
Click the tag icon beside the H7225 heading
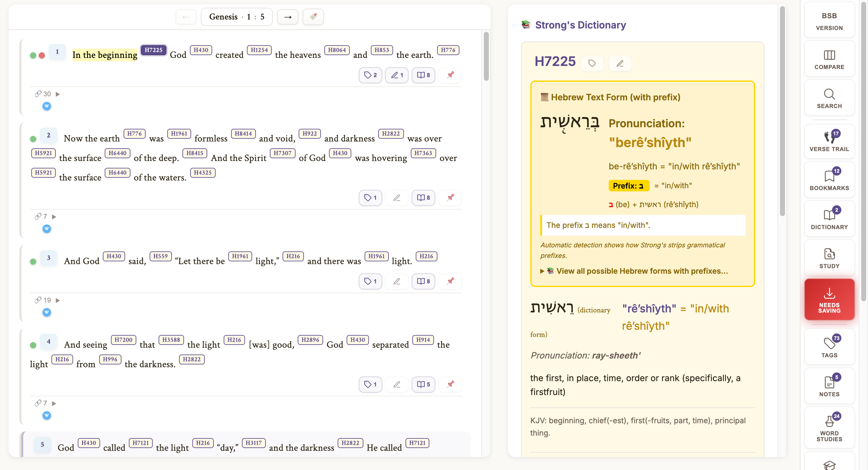click(x=592, y=63)
